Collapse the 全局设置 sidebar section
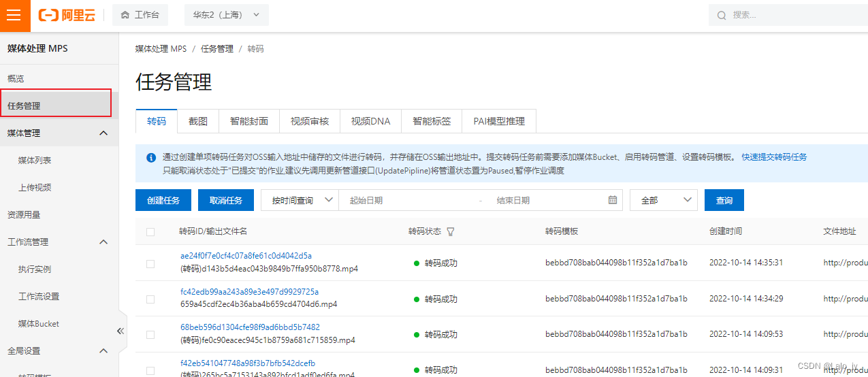This screenshot has width=868, height=377. (103, 351)
